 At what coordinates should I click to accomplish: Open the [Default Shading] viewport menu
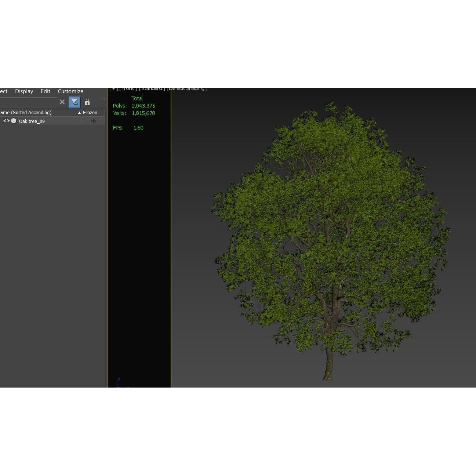(x=187, y=88)
